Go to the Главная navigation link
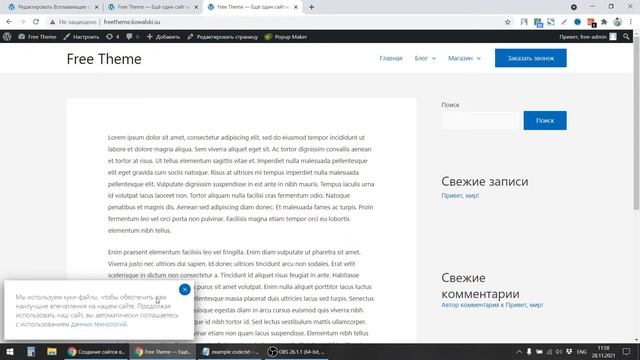Image resolution: width=640 pixels, height=360 pixels. (391, 58)
